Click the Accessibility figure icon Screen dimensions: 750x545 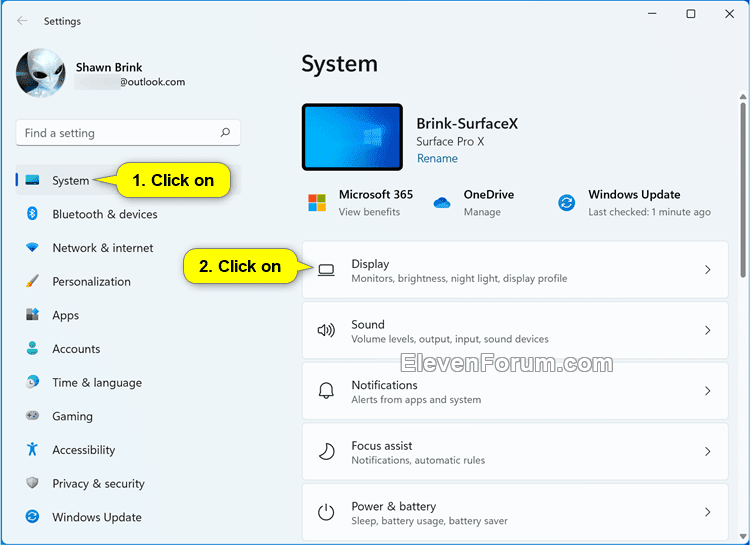coord(32,450)
